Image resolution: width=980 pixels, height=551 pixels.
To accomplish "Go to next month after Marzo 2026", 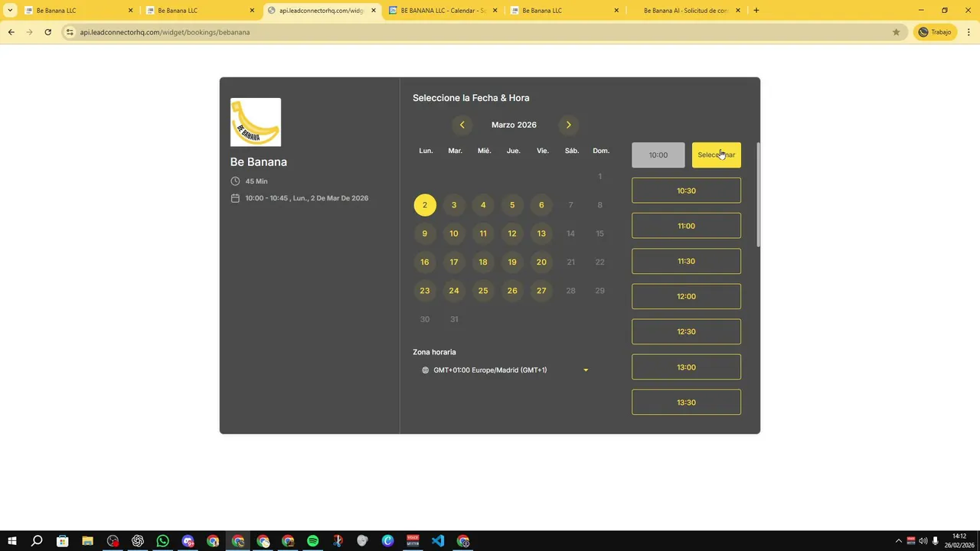I will pyautogui.click(x=568, y=125).
